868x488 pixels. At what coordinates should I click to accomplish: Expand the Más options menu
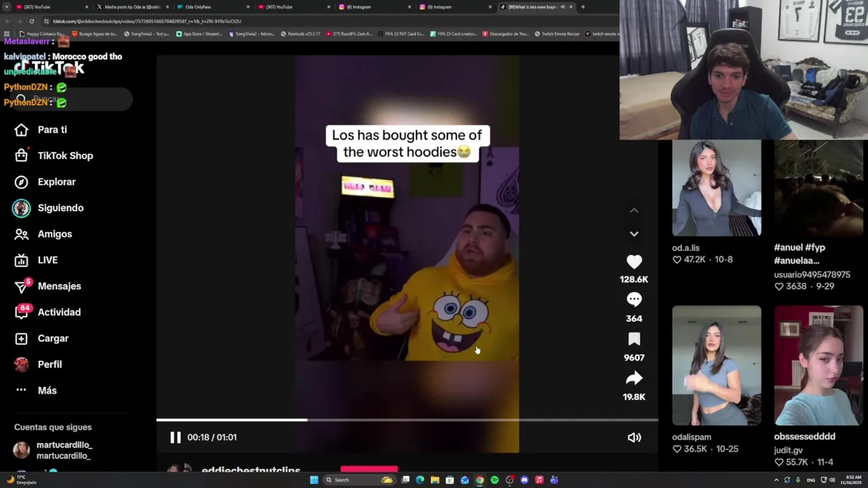click(x=36, y=390)
